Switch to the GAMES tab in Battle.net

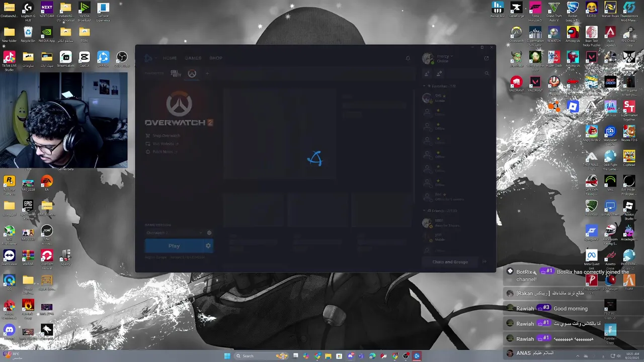[193, 58]
